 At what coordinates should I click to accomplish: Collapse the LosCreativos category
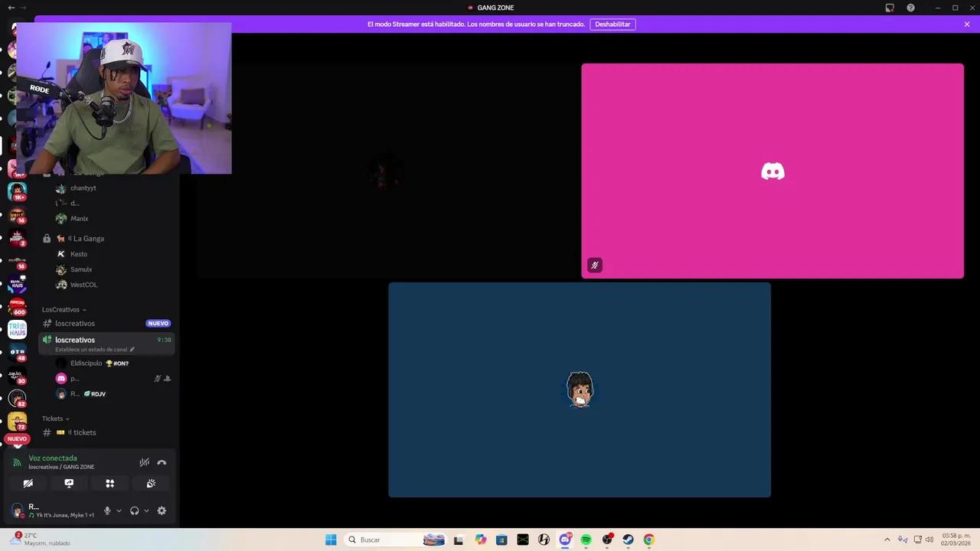pos(64,310)
